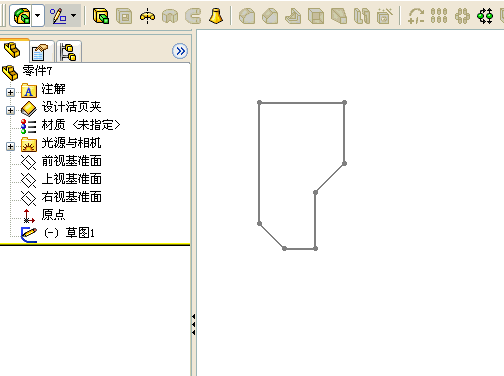Click the grayed-out Shell icon

(316, 16)
